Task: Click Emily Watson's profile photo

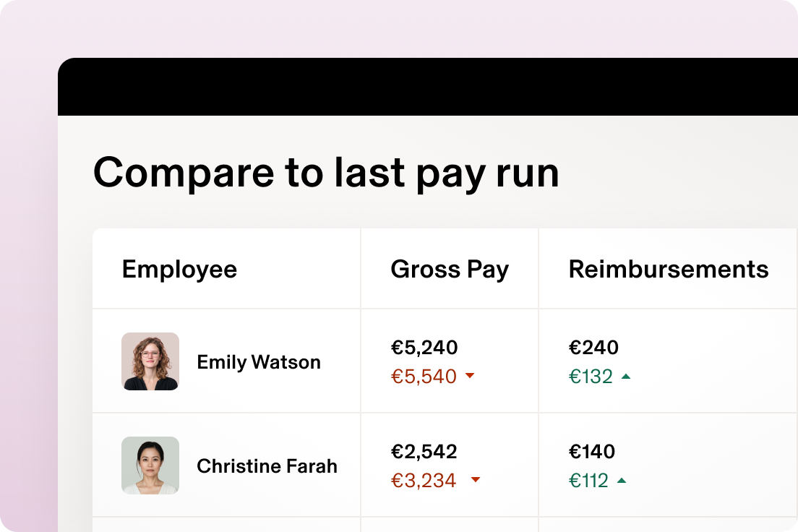Action: click(x=150, y=361)
